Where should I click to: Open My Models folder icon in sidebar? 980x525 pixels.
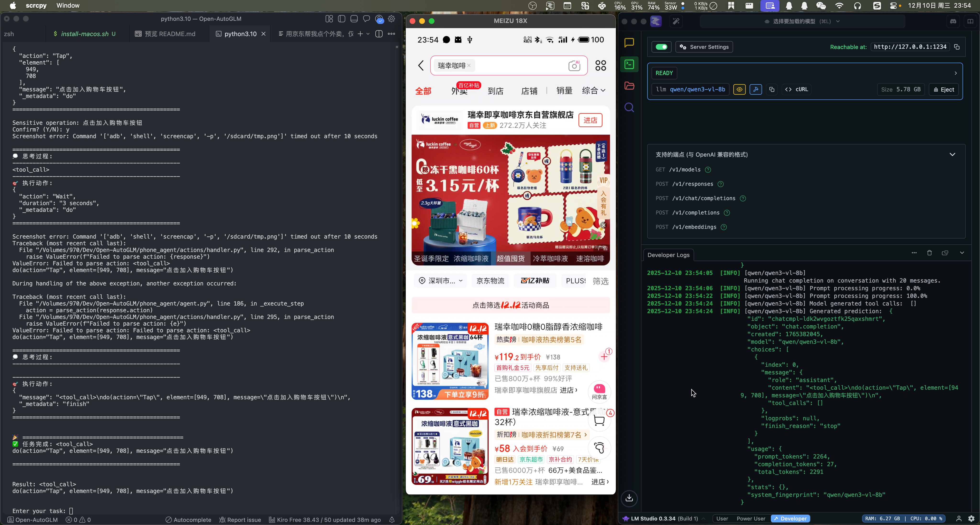pyautogui.click(x=629, y=86)
